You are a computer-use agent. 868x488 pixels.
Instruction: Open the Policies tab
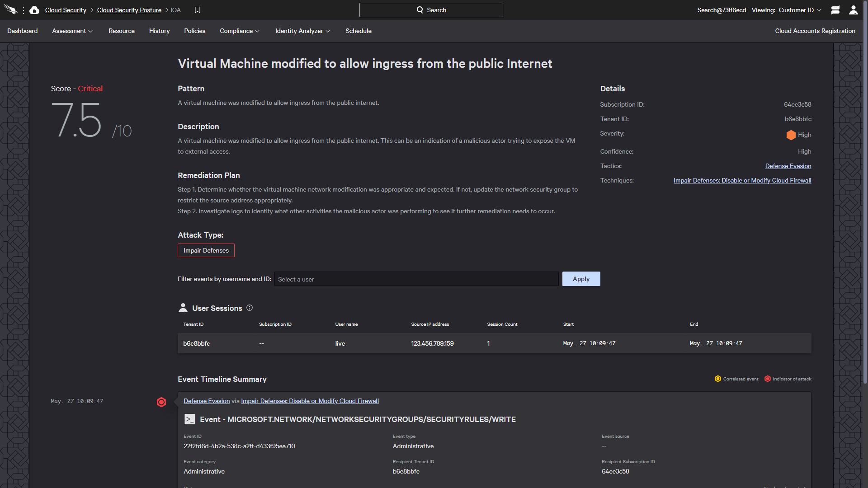tap(195, 31)
